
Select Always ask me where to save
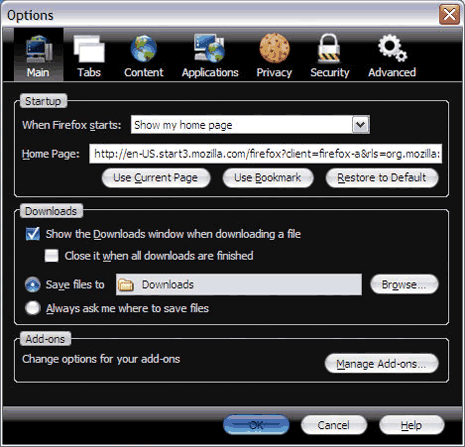pos(33,308)
